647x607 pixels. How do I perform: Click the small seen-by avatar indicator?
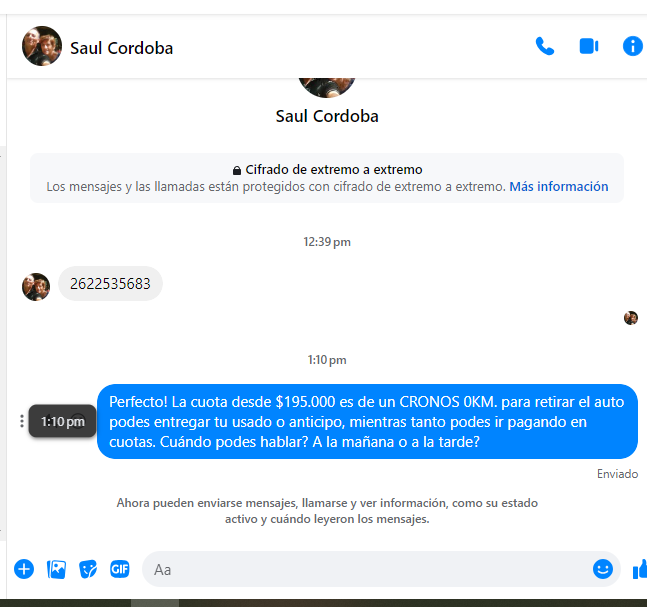630,318
